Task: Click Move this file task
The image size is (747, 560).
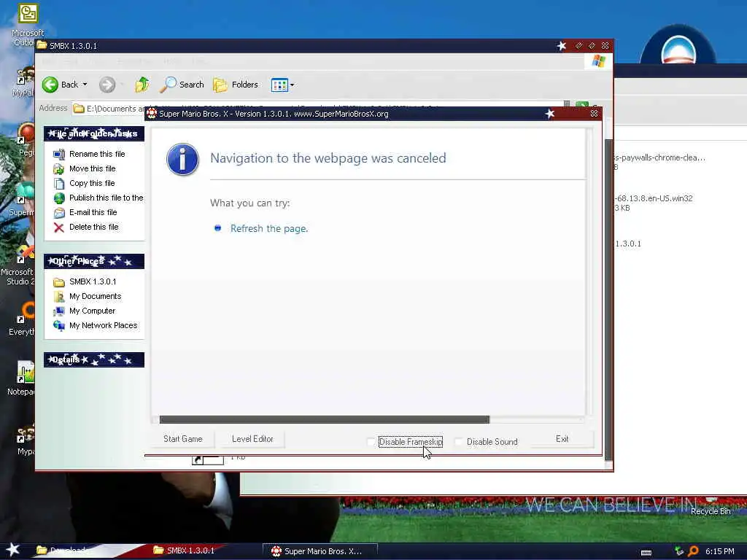Action: [93, 168]
